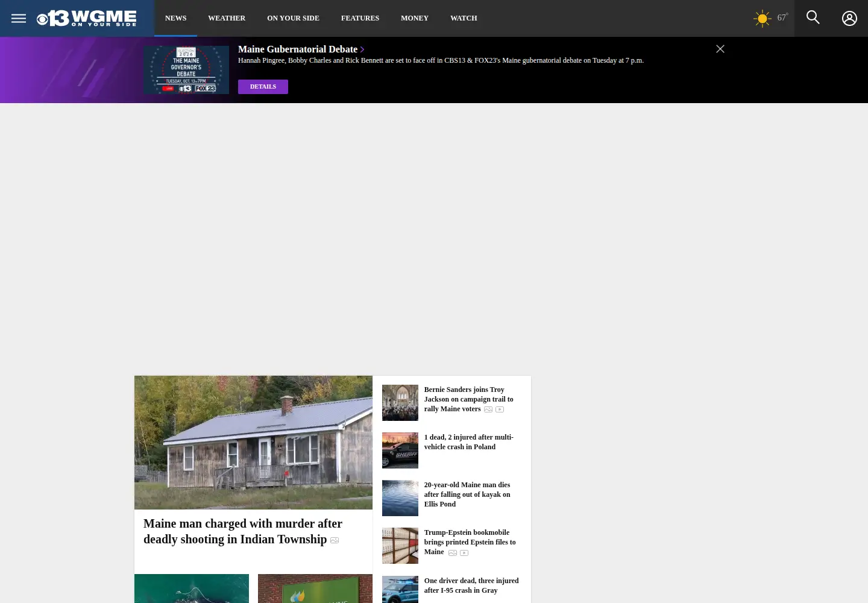
Task: Open the green sign on brick wall thumbnail
Action: 315,589
